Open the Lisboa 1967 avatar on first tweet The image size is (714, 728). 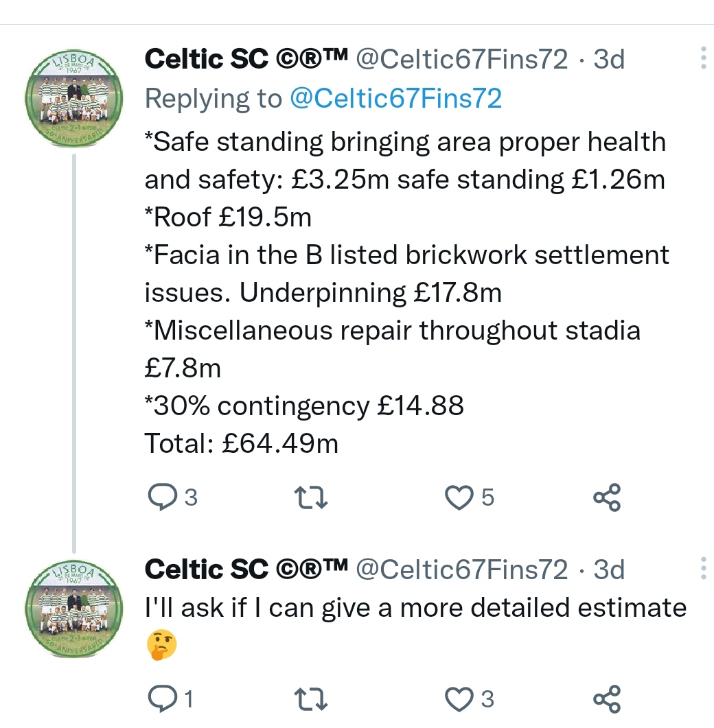click(73, 100)
